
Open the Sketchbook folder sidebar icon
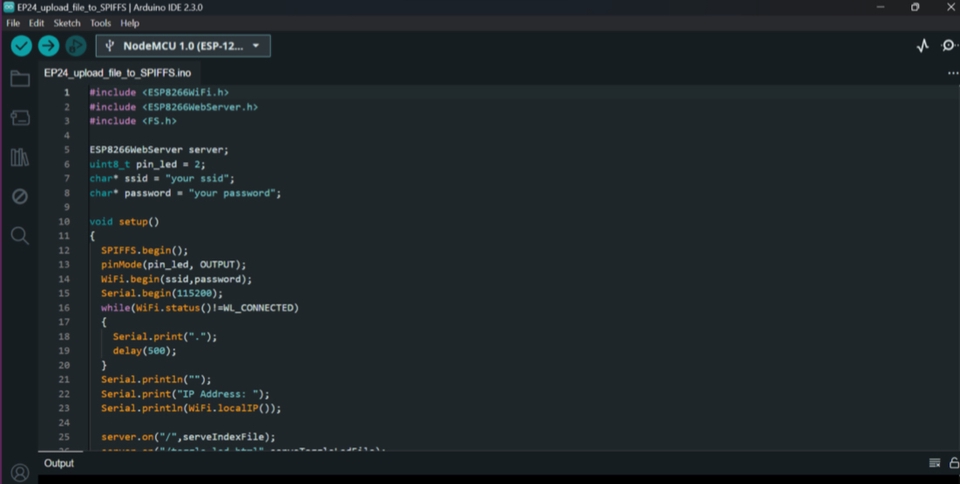[x=20, y=78]
